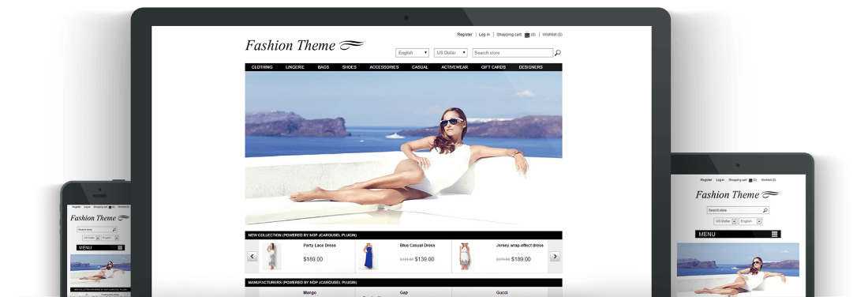The image size is (868, 297).
Task: Select the ACCESSORIES menu item
Action: click(384, 67)
